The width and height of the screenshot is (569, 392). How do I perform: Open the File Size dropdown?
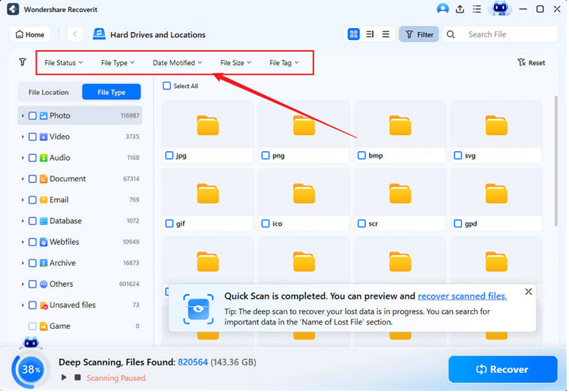click(x=236, y=63)
